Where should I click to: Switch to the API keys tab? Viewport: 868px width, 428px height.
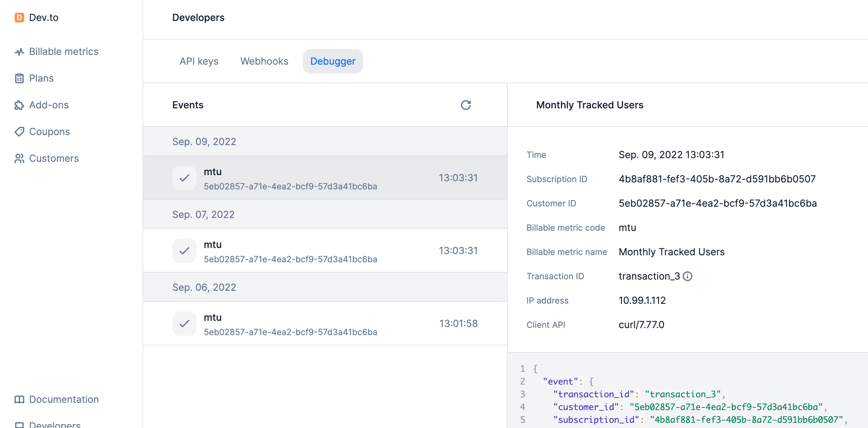(x=199, y=61)
